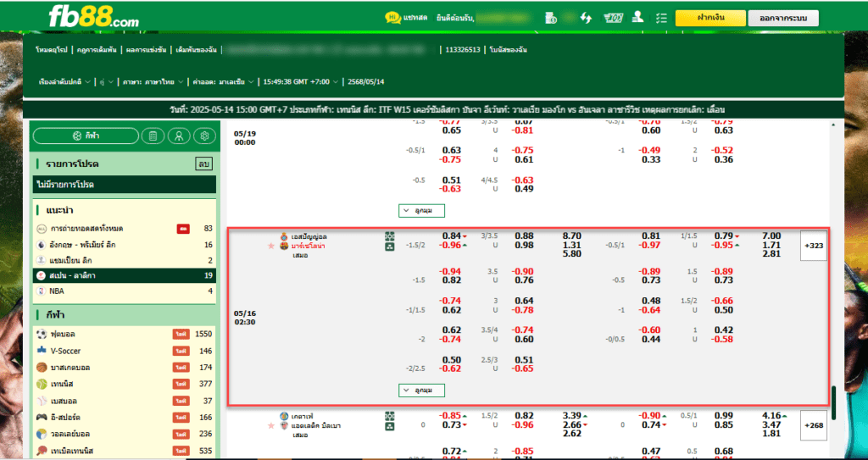
Task: Open lineup icon for Espanyol match
Action: pyautogui.click(x=390, y=236)
